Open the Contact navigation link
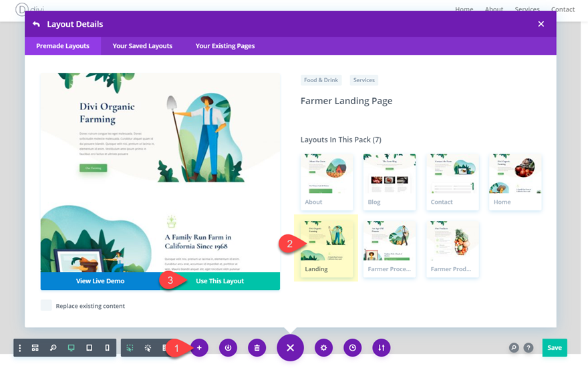The image size is (588, 368). (x=563, y=9)
